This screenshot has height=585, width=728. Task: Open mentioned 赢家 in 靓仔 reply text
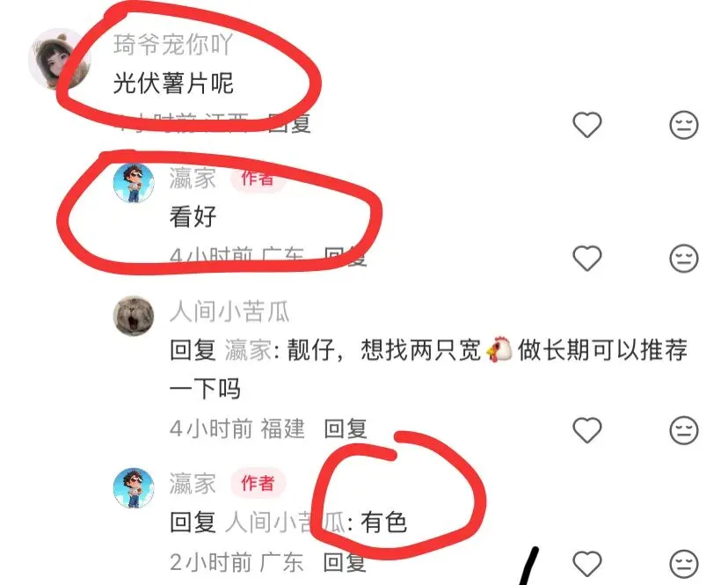248,350
